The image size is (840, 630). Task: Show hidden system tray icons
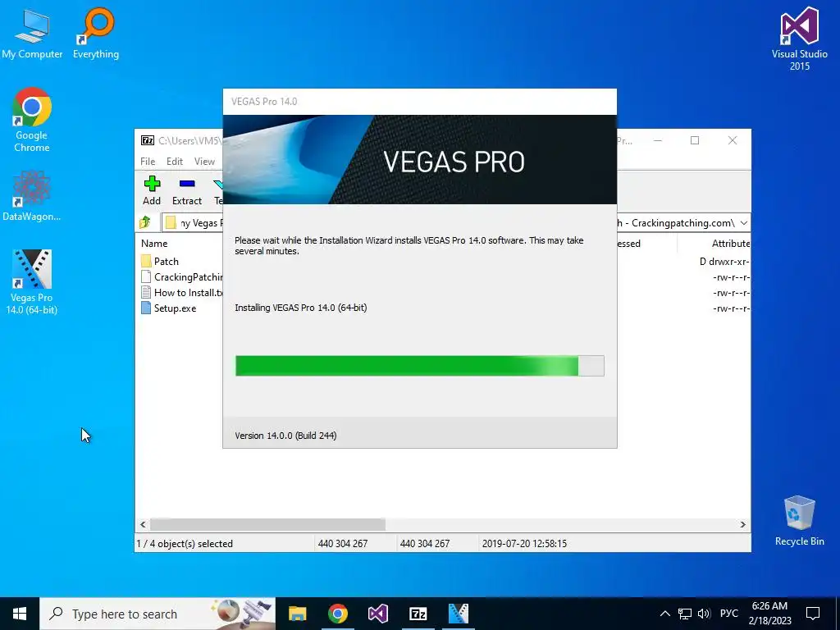[664, 614]
